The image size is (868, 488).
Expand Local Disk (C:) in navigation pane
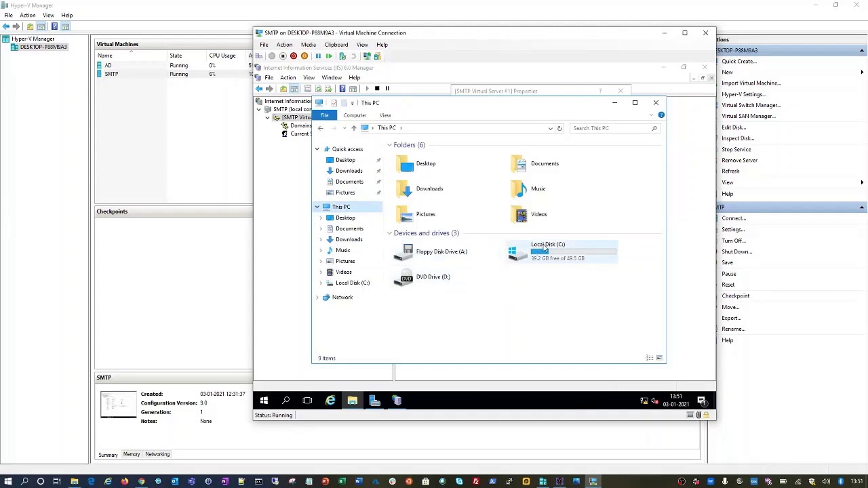tap(321, 283)
